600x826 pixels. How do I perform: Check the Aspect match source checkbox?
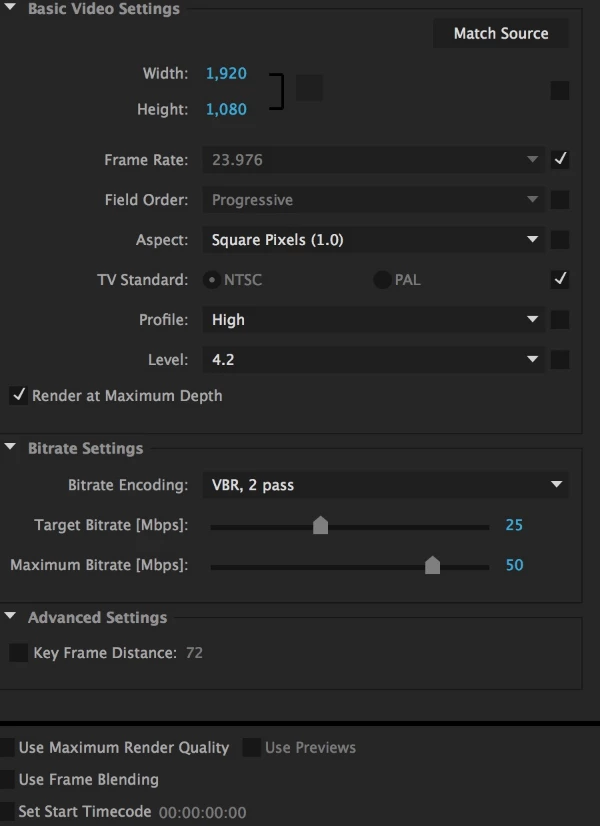pyautogui.click(x=559, y=240)
